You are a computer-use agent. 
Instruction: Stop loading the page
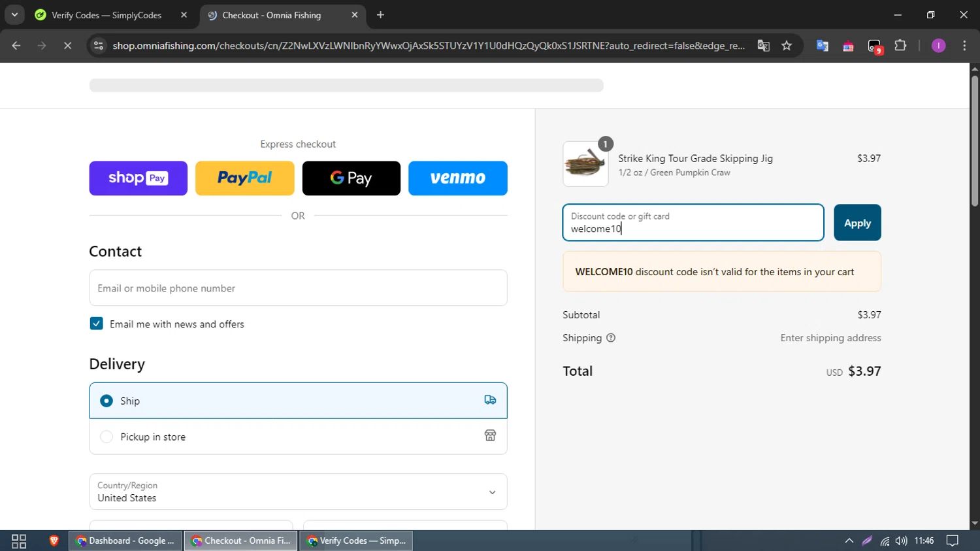pos(67,46)
